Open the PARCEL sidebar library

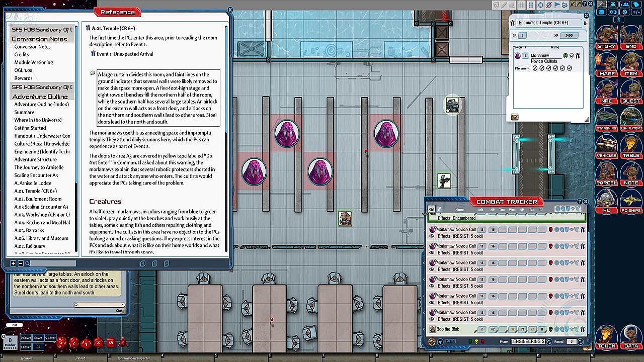click(x=606, y=173)
